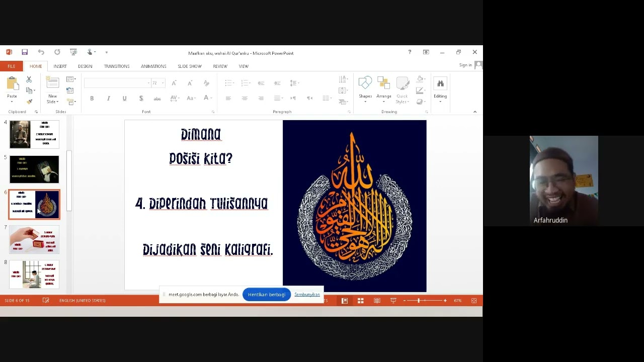Cut the selection with the scissors icon

click(x=29, y=79)
